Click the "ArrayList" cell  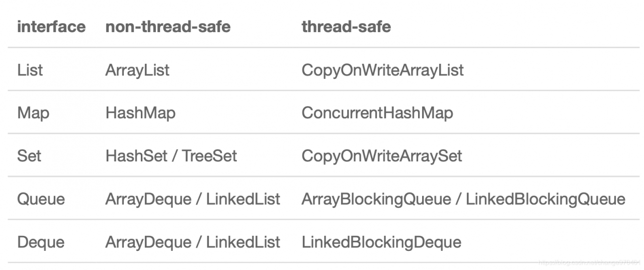pyautogui.click(x=137, y=70)
